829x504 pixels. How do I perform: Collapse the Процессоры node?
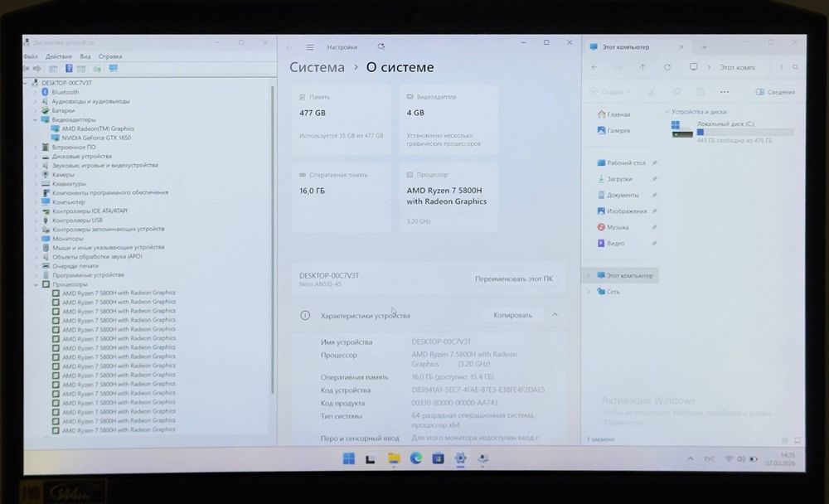[36, 284]
